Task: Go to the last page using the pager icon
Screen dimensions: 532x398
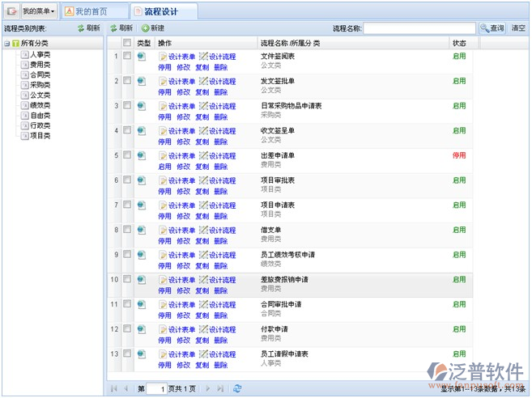Action: (x=220, y=388)
